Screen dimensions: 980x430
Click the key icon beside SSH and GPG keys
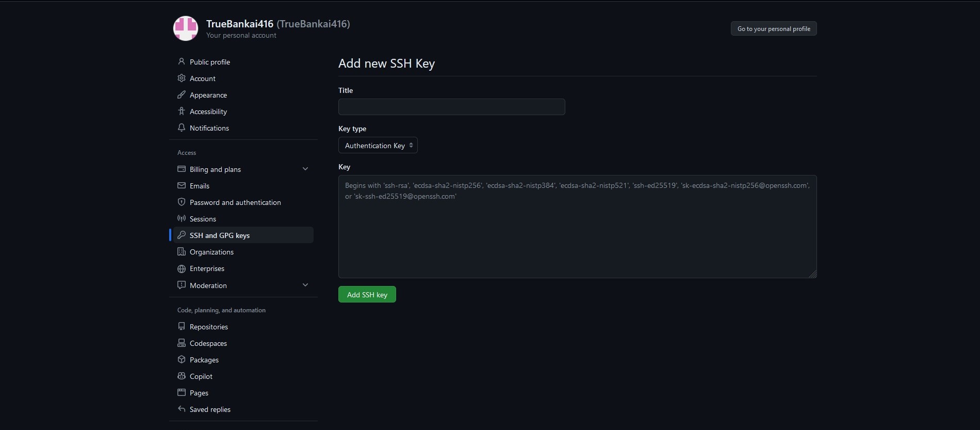tap(182, 235)
